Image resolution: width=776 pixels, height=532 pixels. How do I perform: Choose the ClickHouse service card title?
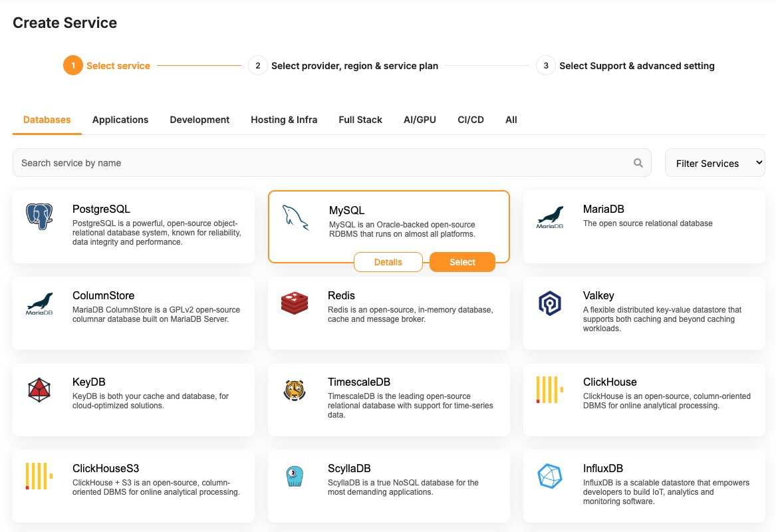(610, 382)
